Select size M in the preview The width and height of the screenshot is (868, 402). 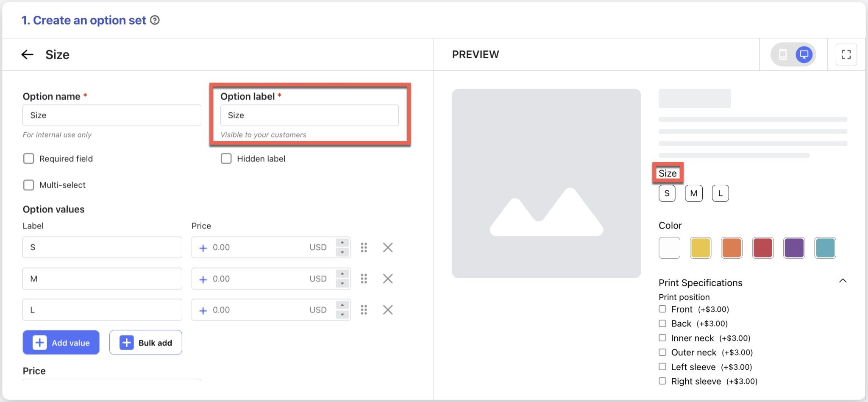pyautogui.click(x=693, y=193)
